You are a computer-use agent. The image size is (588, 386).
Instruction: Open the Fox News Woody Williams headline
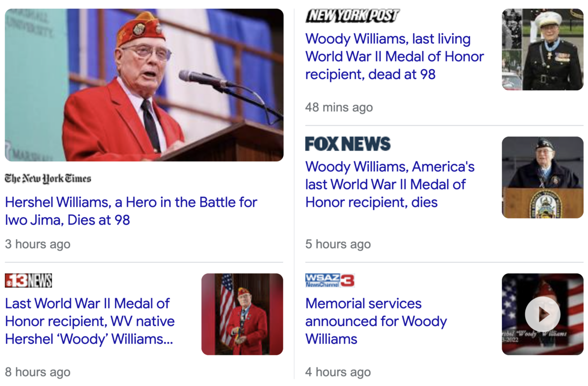(x=390, y=184)
